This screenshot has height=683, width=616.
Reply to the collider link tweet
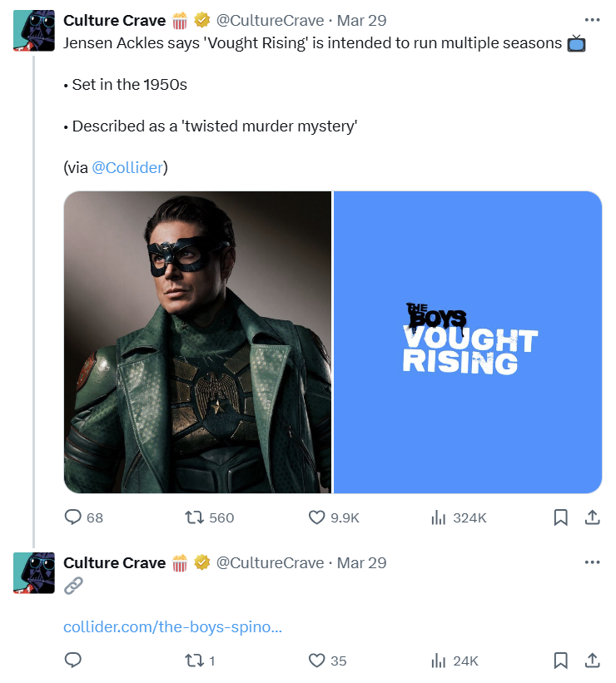click(73, 661)
